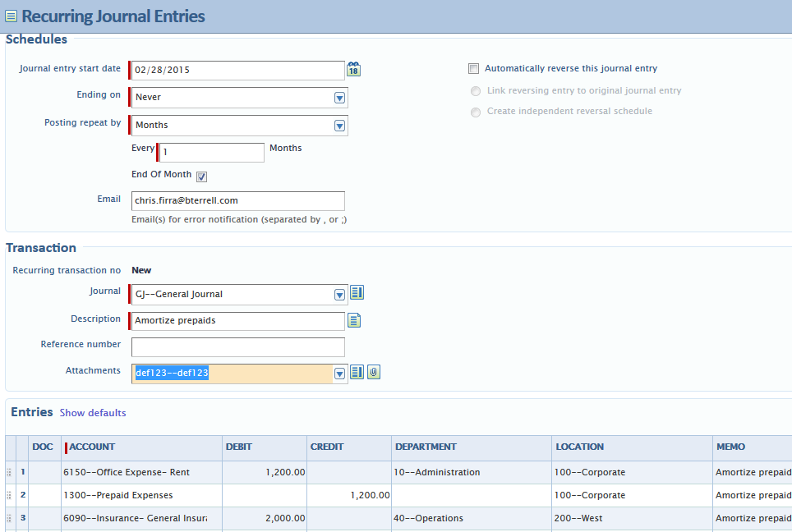Click the Email notification field
Screen dimensions: 792x532
238,201
